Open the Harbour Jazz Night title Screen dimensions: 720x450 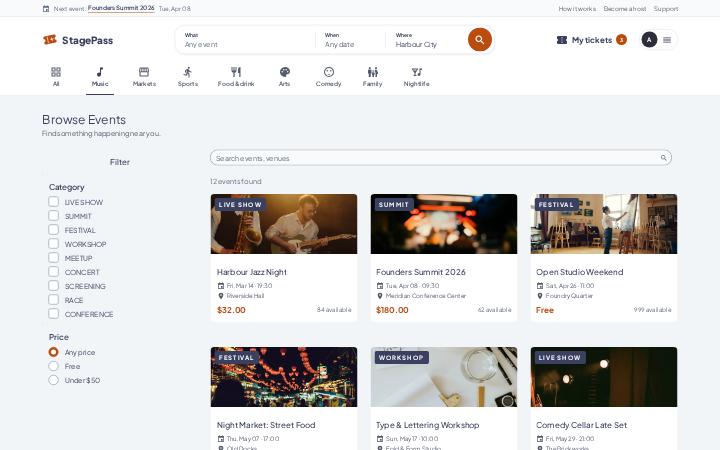[x=252, y=272]
